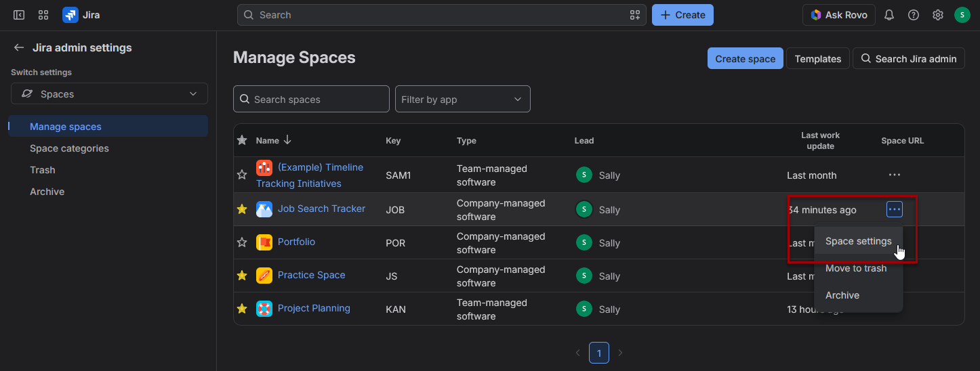Image resolution: width=980 pixels, height=371 pixels.
Task: Unstar the Job Search Tracker space
Action: pyautogui.click(x=242, y=209)
